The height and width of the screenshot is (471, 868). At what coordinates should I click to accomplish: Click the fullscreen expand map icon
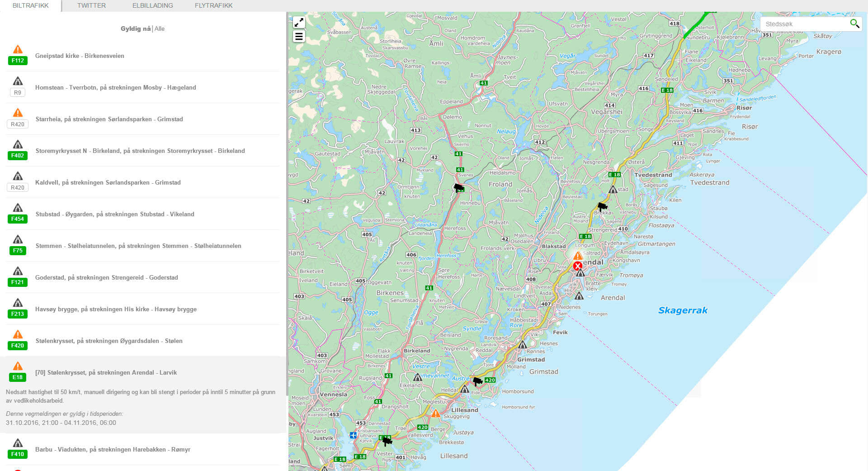[299, 22]
